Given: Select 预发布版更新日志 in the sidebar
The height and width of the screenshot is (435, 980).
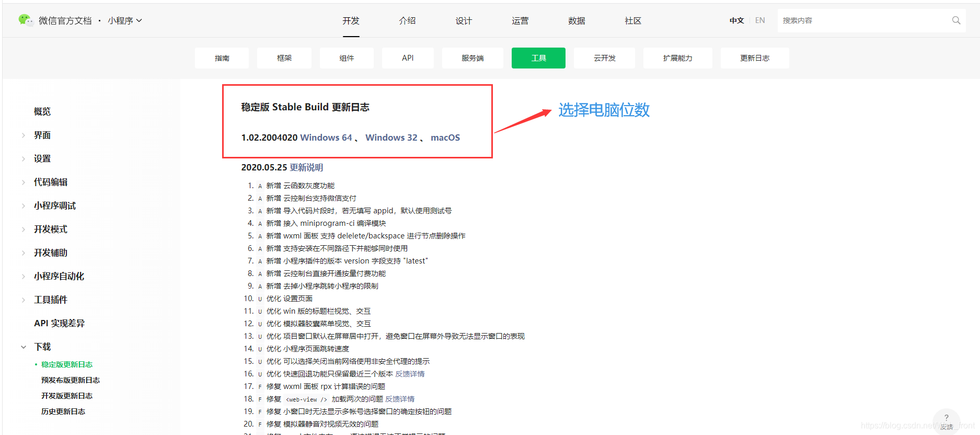Looking at the screenshot, I should pos(71,380).
